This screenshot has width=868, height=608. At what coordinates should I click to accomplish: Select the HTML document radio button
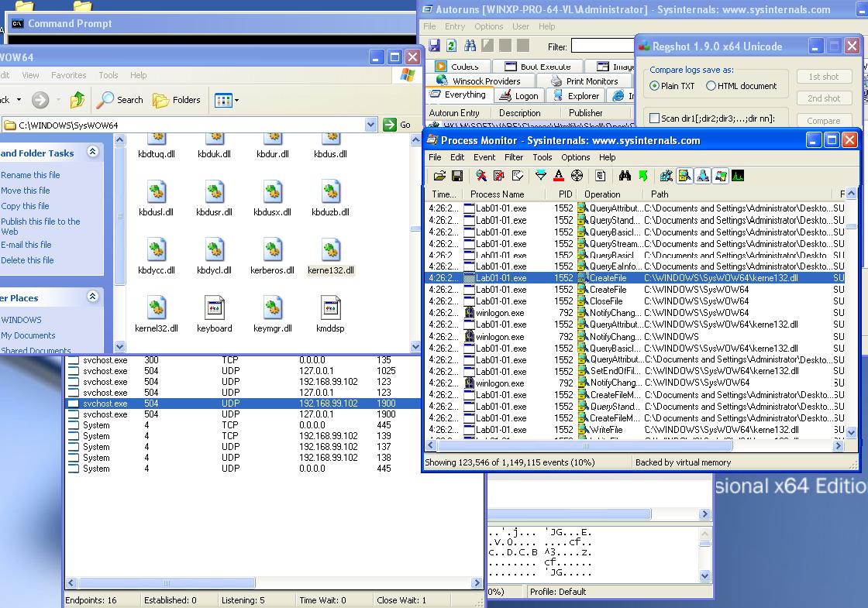pos(711,86)
